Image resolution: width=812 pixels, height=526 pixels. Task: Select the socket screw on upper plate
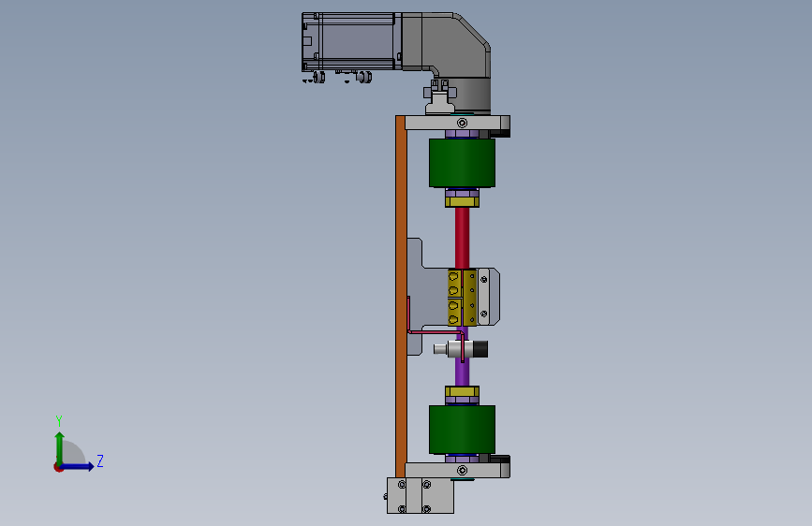[462, 123]
